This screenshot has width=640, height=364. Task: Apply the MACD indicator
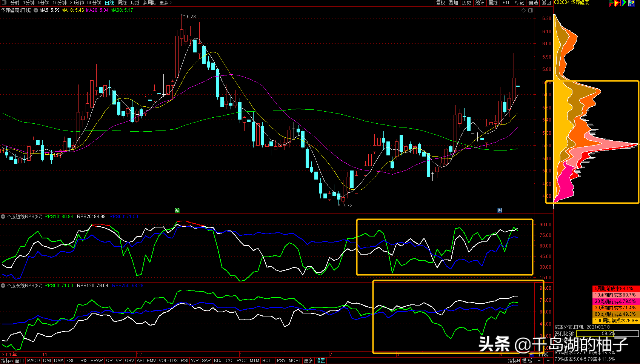point(34,361)
